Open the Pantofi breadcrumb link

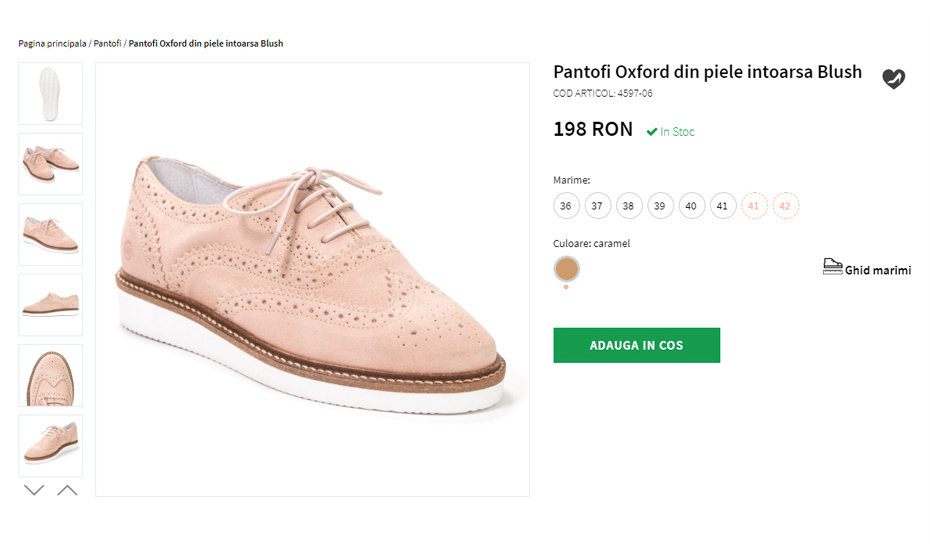(107, 44)
